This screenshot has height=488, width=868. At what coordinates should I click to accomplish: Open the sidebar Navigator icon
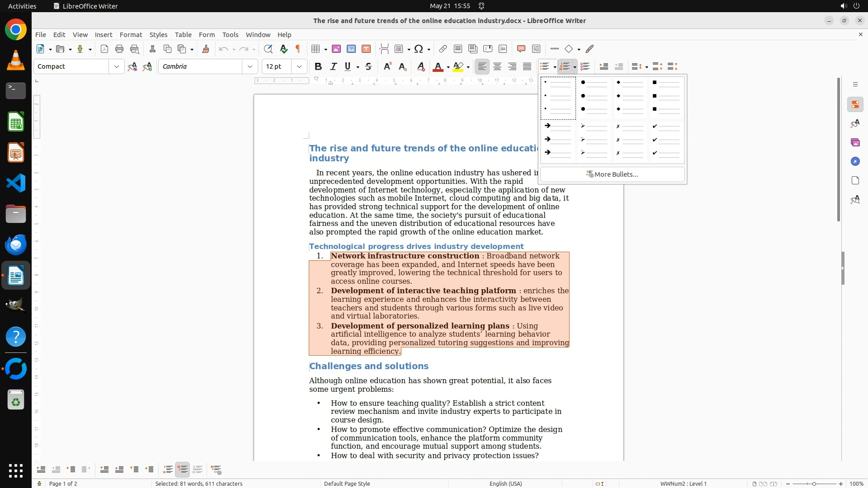pyautogui.click(x=855, y=162)
